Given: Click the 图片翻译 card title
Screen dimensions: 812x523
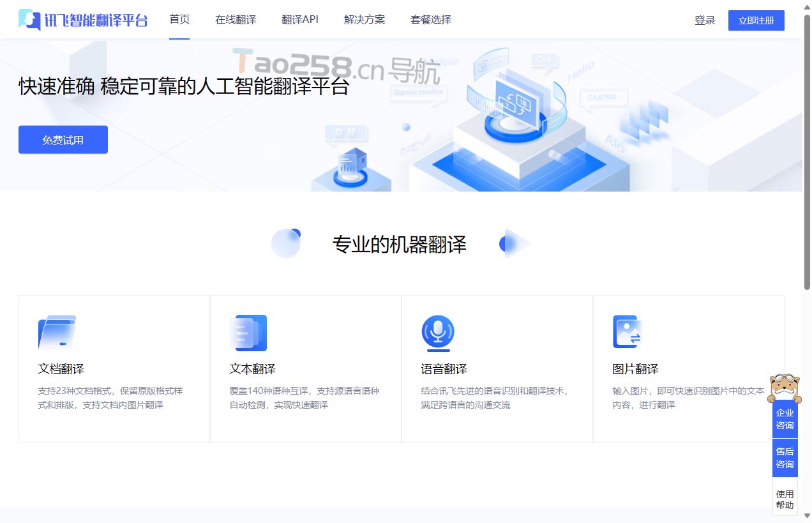Looking at the screenshot, I should (x=636, y=369).
